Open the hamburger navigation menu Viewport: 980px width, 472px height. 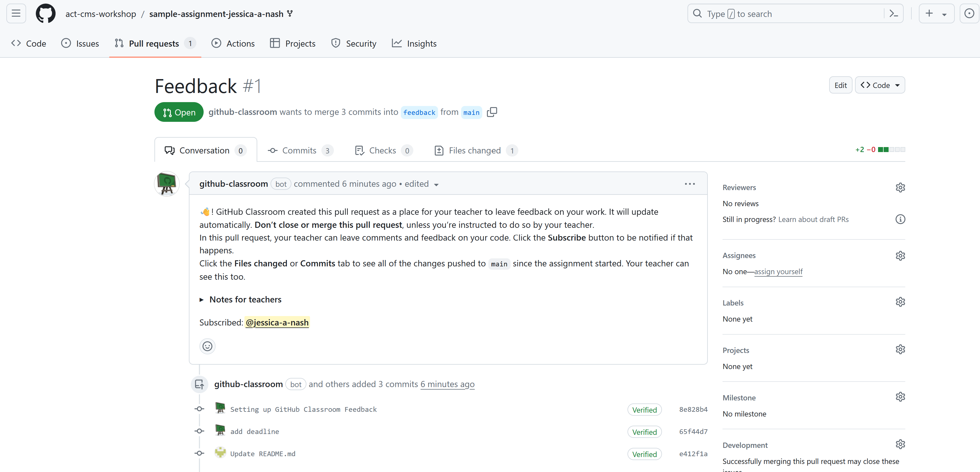point(16,14)
